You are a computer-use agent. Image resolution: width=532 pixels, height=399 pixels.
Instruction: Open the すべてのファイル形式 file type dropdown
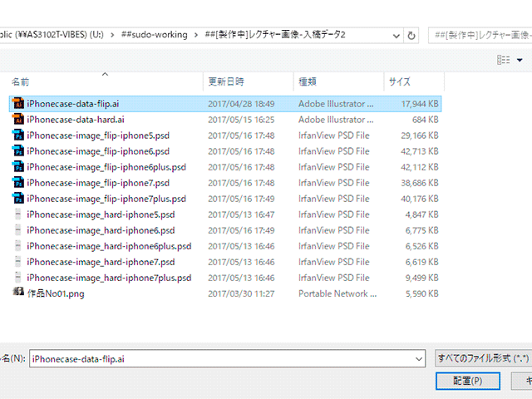[x=482, y=359]
